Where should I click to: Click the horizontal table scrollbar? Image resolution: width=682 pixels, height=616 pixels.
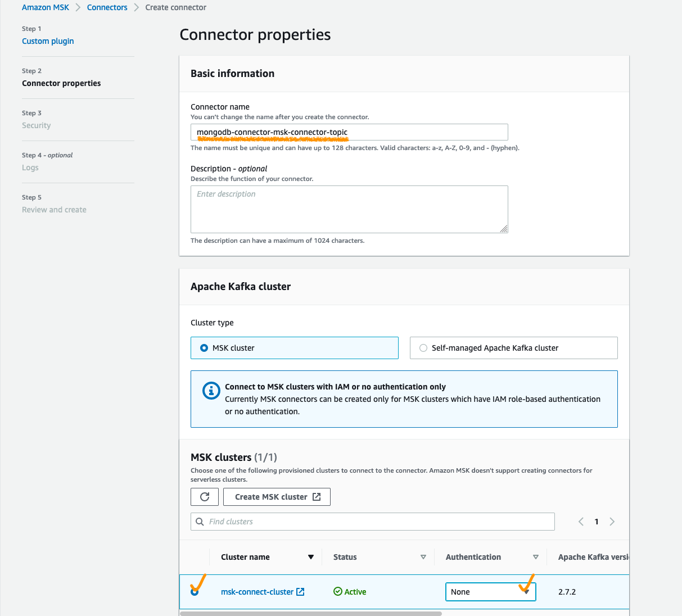point(311,614)
